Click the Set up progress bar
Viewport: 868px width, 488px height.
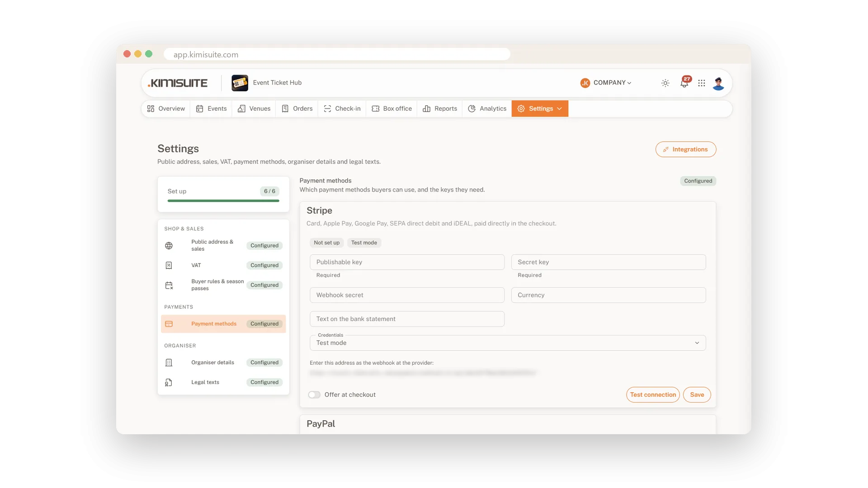[223, 201]
